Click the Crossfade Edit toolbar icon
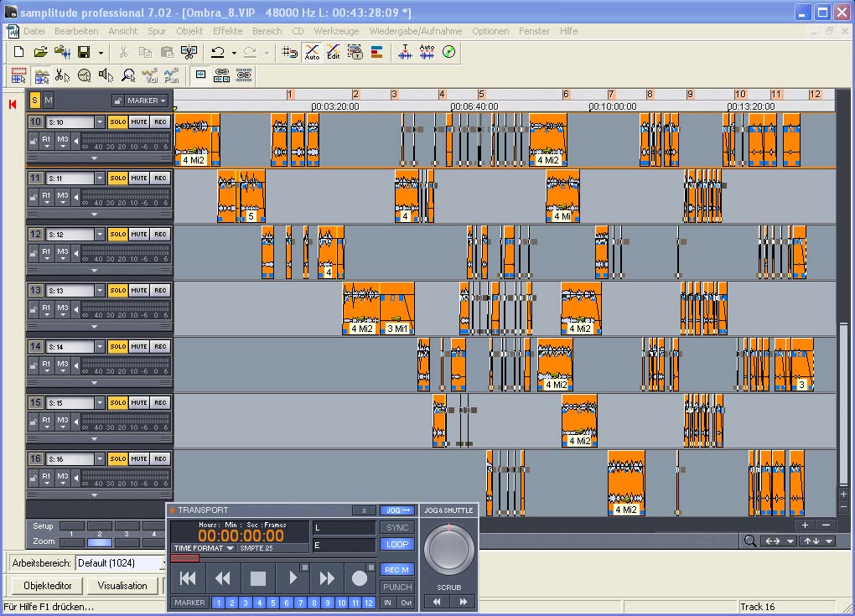Screen dimensions: 855x616 [333, 52]
